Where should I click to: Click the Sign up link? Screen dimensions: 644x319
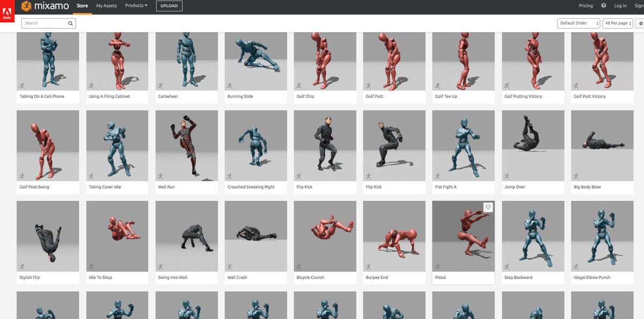click(x=639, y=6)
